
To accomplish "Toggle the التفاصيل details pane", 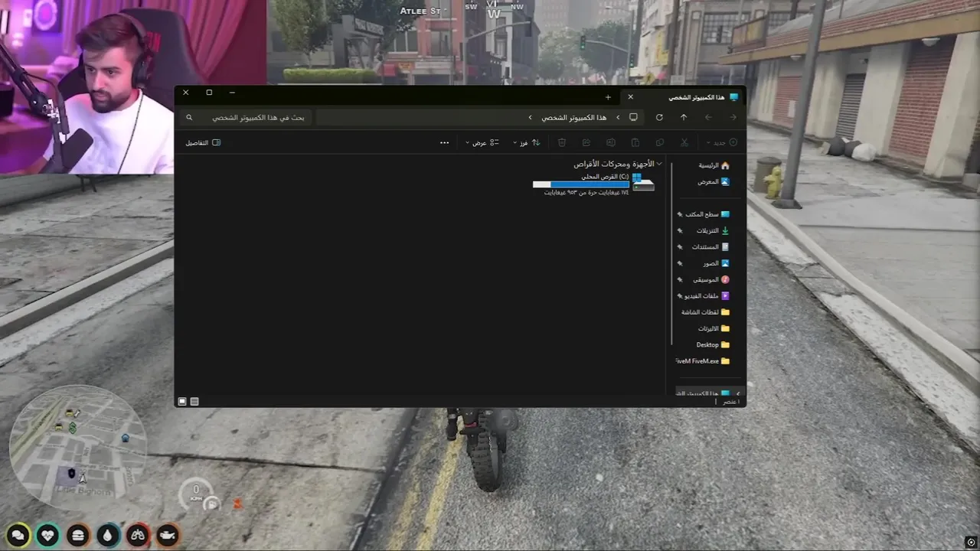I will [203, 142].
